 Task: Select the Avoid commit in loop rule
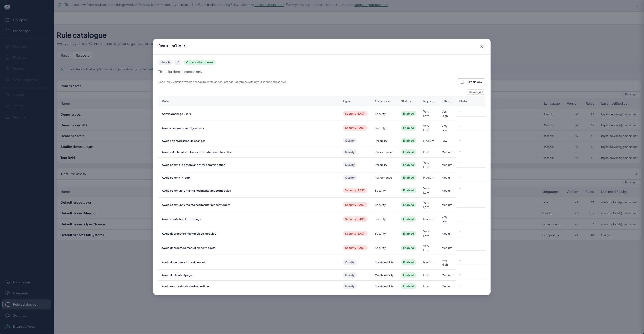click(x=322, y=178)
